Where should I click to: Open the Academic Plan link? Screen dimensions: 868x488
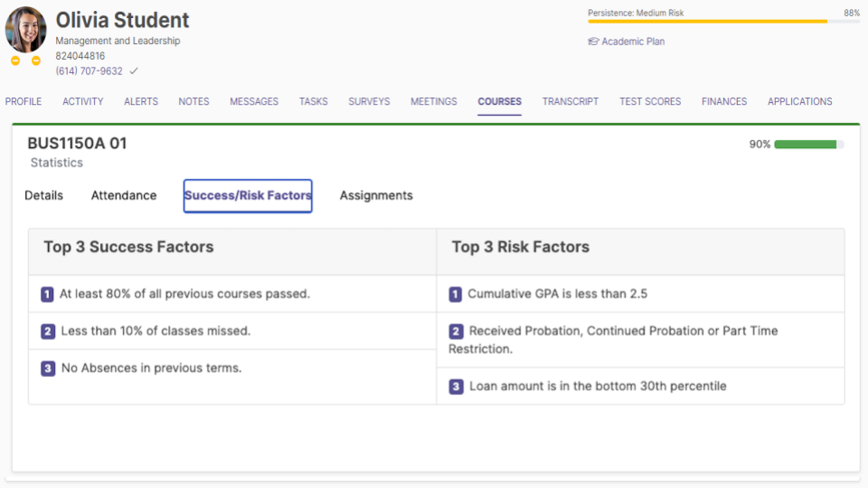pos(633,42)
